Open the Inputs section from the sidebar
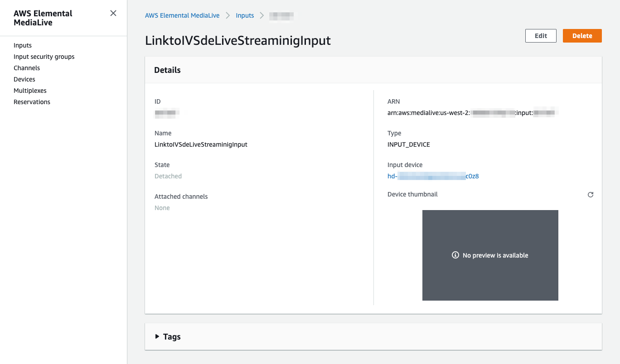Image resolution: width=620 pixels, height=364 pixels. coord(23,45)
